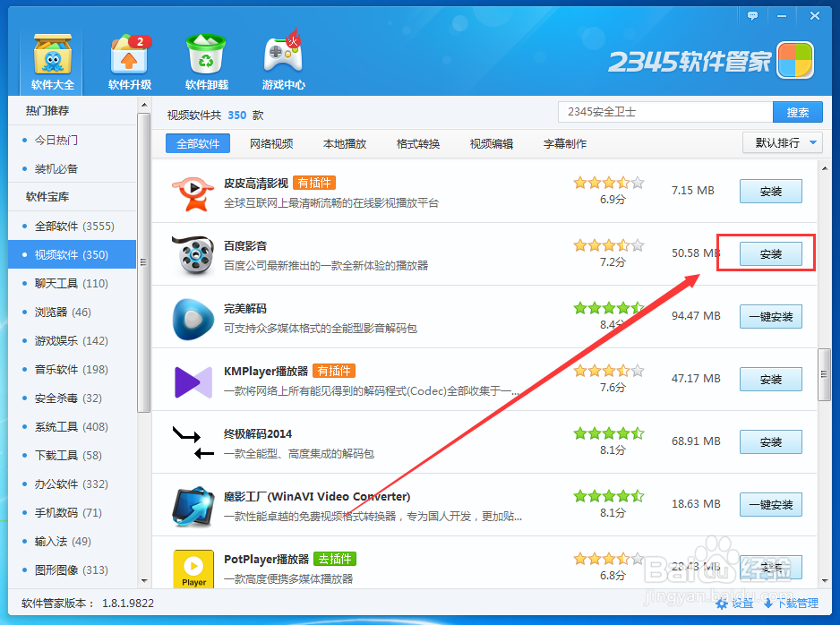The height and width of the screenshot is (625, 840).
Task: Switch to the 本地播放 tab
Action: (x=345, y=143)
